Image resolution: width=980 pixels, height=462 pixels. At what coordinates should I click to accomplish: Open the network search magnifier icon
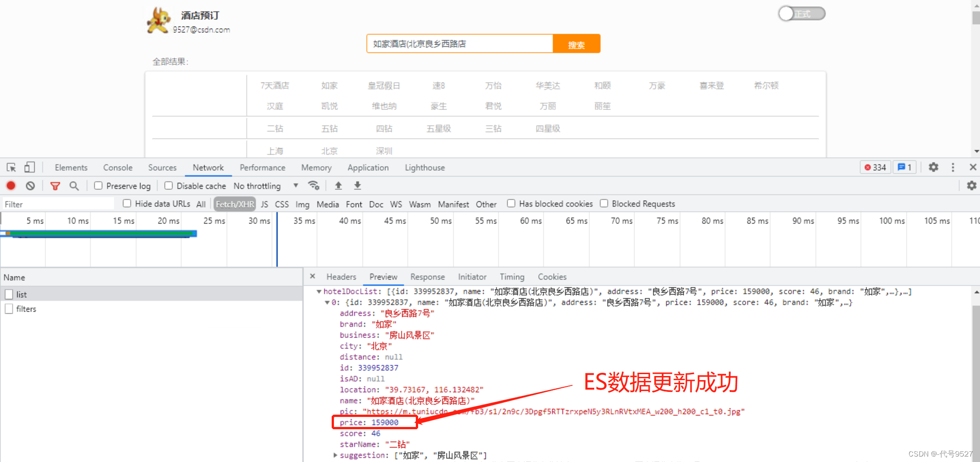click(x=74, y=186)
